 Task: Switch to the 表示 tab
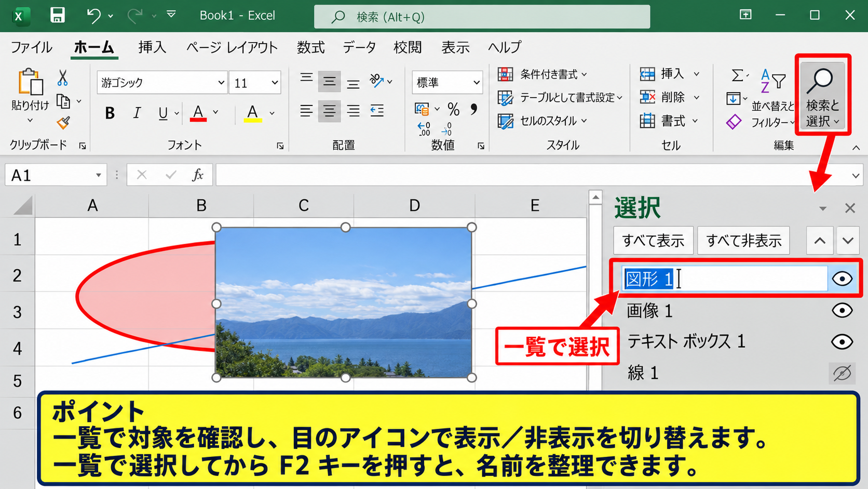coord(455,47)
